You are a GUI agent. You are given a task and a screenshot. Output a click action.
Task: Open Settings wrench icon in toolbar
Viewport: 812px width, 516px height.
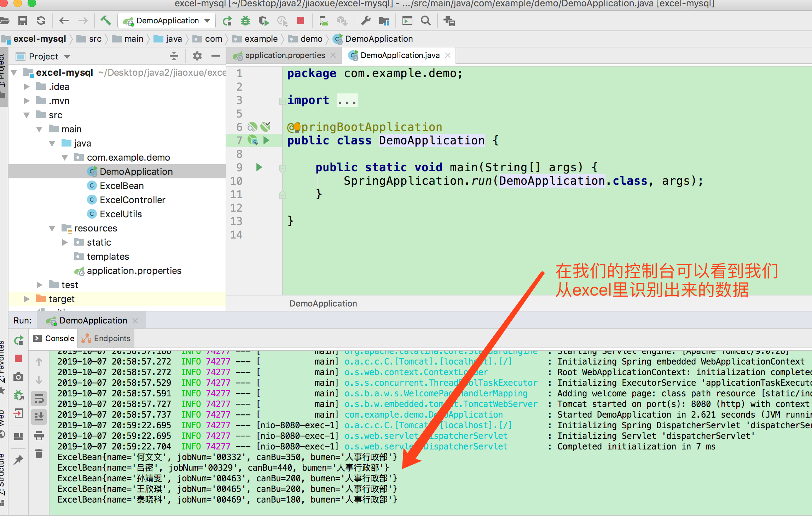(x=366, y=21)
